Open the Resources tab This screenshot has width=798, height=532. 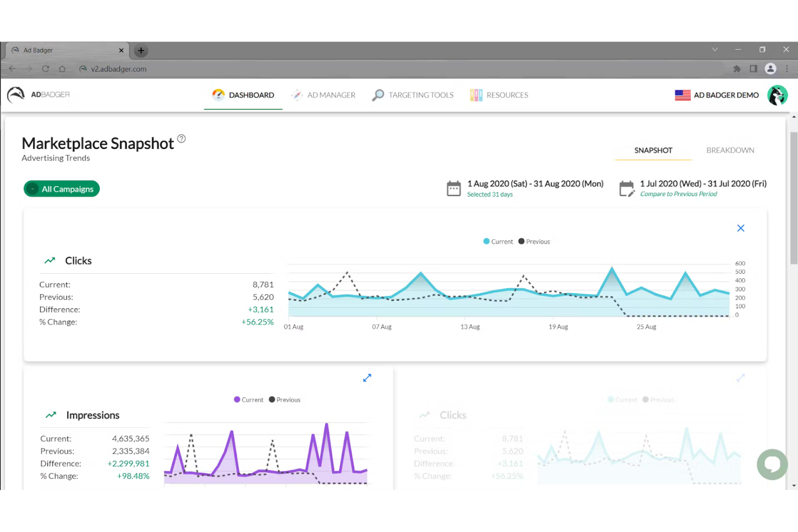click(499, 95)
